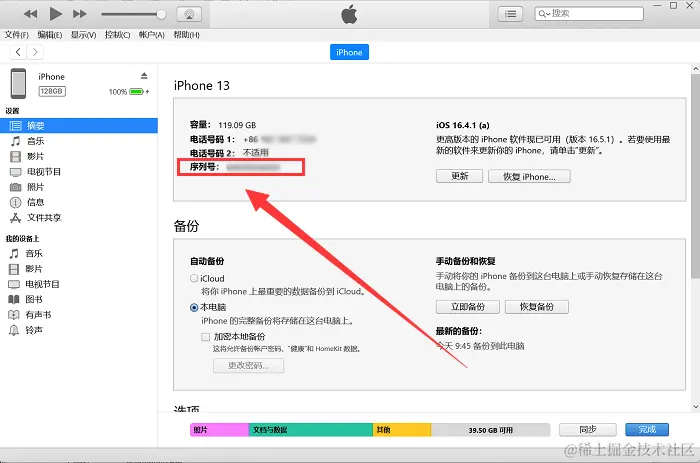This screenshot has height=463, width=700.
Task: Open the AirPlay output icon
Action: click(189, 14)
